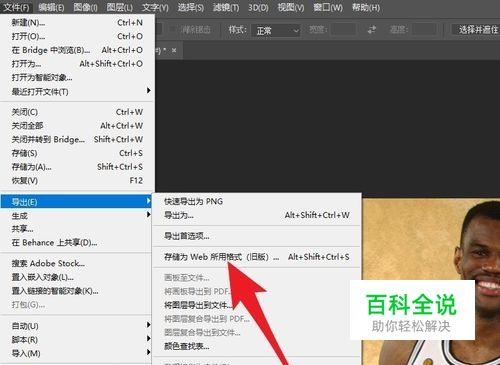500x365 pixels.
Task: Select 将图层导出到文件... entry
Action: (x=257, y=305)
